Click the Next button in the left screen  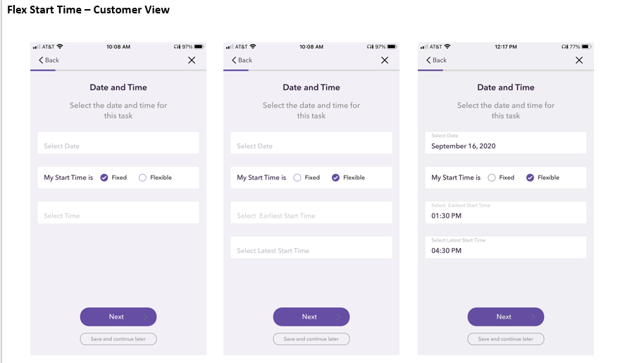click(118, 316)
